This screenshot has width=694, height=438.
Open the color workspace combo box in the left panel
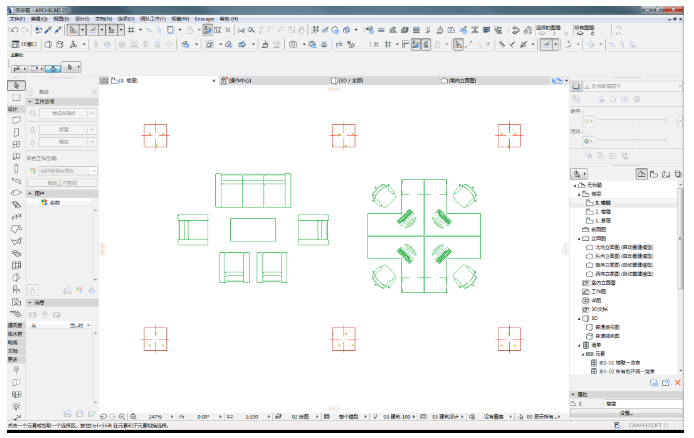[x=68, y=171]
